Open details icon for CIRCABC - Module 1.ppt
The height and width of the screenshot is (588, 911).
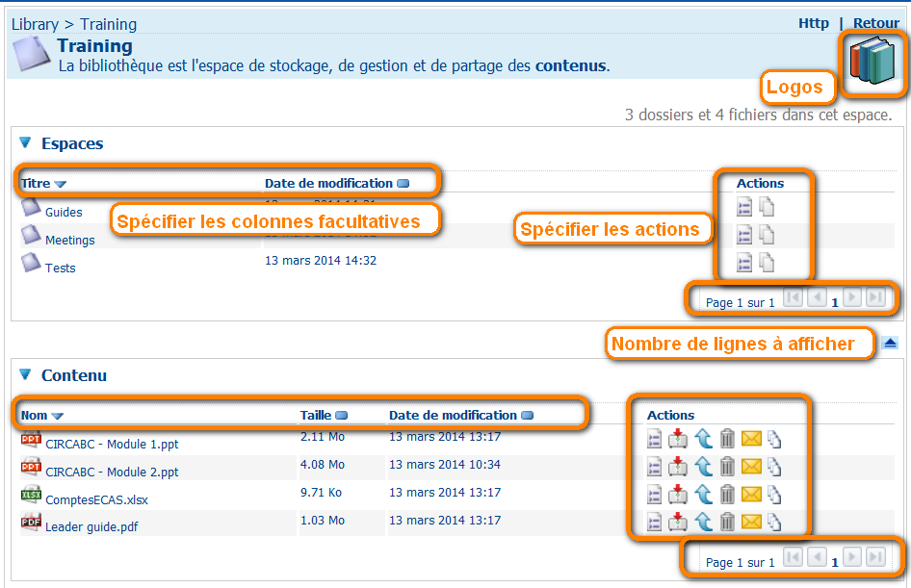654,439
